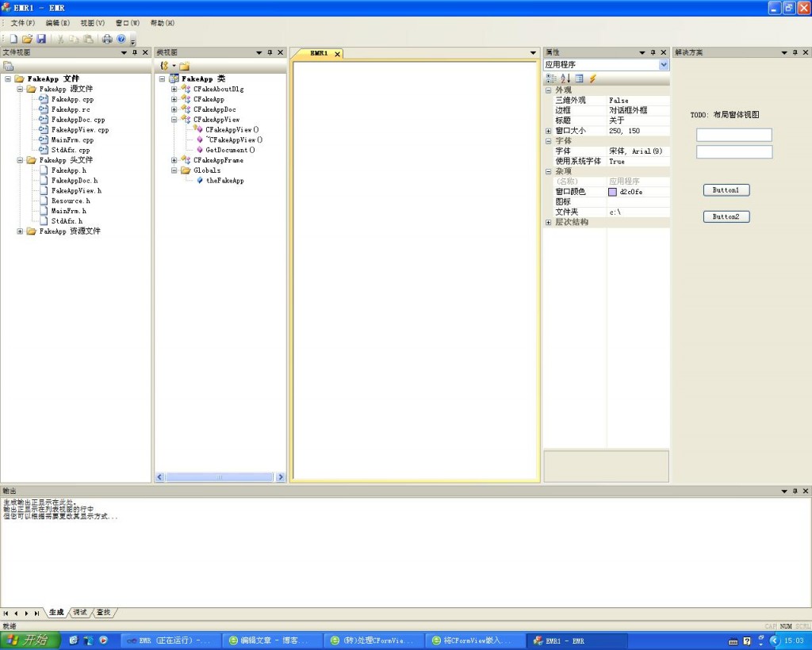
Task: Click the Paste clipboard toolbar icon
Action: tap(89, 39)
